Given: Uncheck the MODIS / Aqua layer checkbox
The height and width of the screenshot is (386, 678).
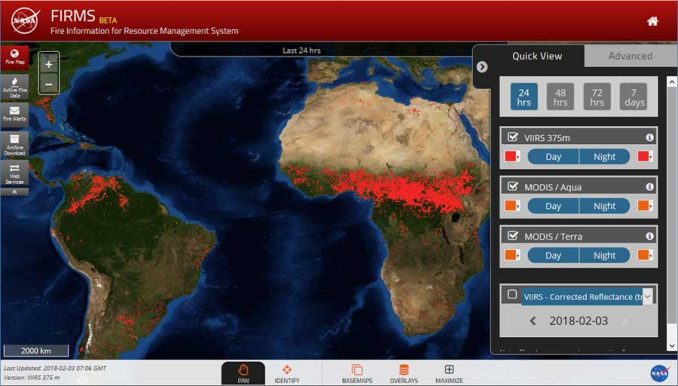Looking at the screenshot, I should pos(512,186).
